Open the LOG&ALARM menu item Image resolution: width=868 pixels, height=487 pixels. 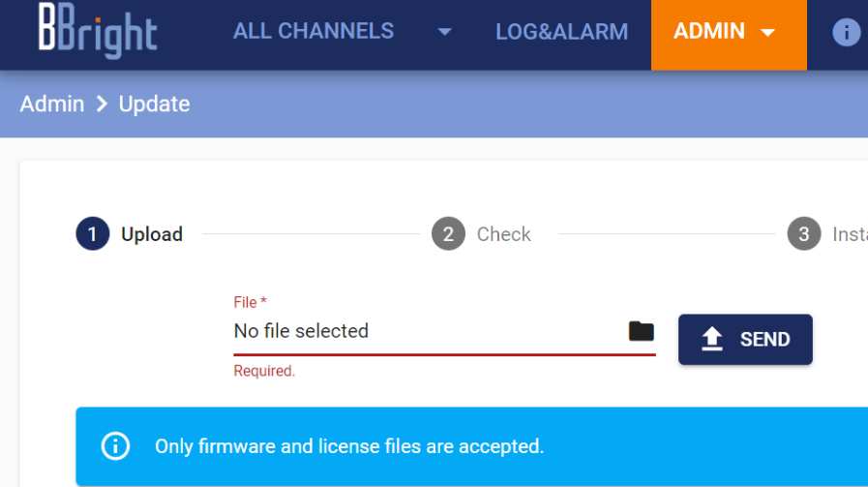562,32
